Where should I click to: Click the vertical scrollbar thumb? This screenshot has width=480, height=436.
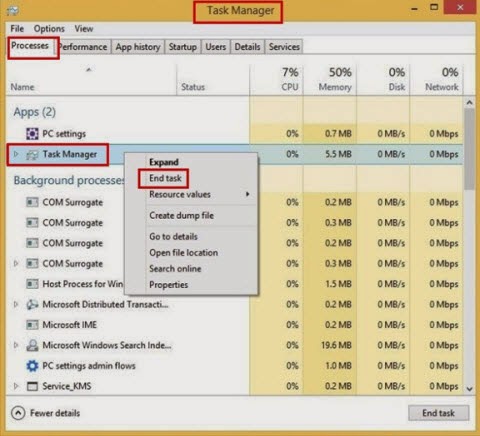469,149
